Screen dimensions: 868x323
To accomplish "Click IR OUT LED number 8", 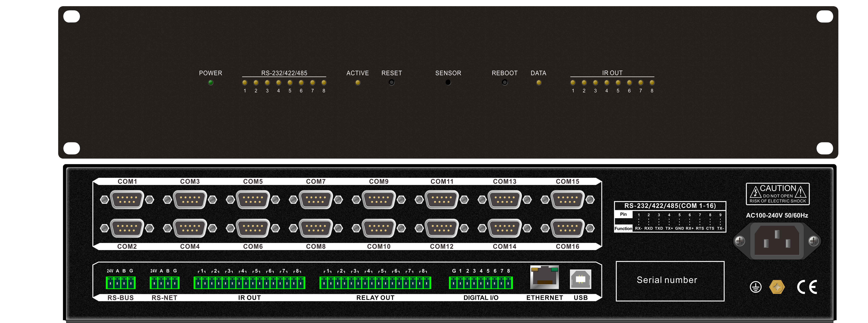I will point(652,83).
